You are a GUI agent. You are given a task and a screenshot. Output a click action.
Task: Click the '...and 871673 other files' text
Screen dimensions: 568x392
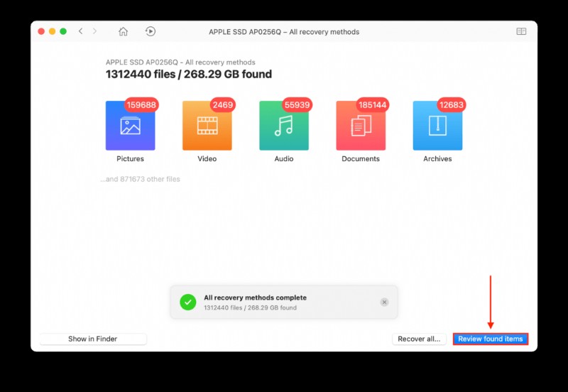[x=140, y=179]
